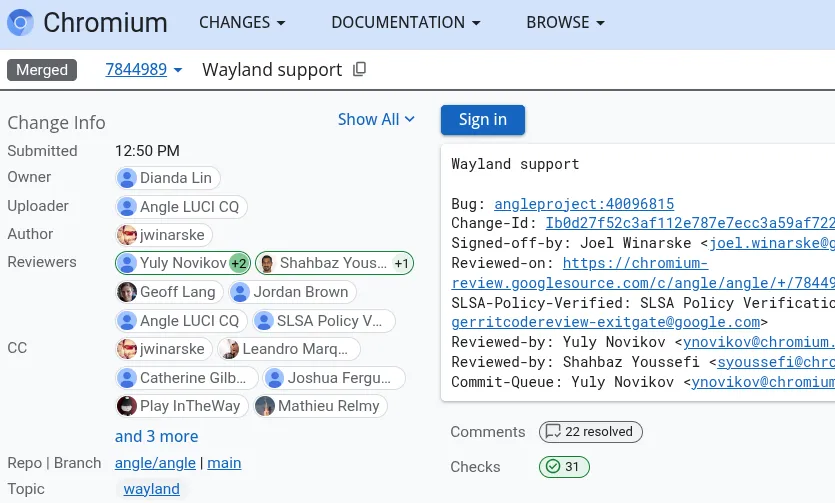This screenshot has width=835, height=503.
Task: Click the Angle LUCI CQ uploader chip
Action: tap(181, 207)
